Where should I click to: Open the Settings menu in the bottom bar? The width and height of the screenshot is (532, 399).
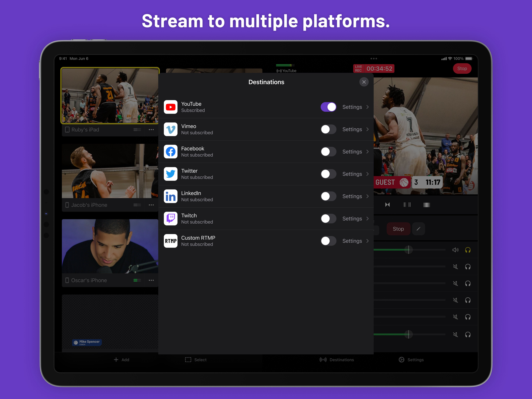coord(411,360)
